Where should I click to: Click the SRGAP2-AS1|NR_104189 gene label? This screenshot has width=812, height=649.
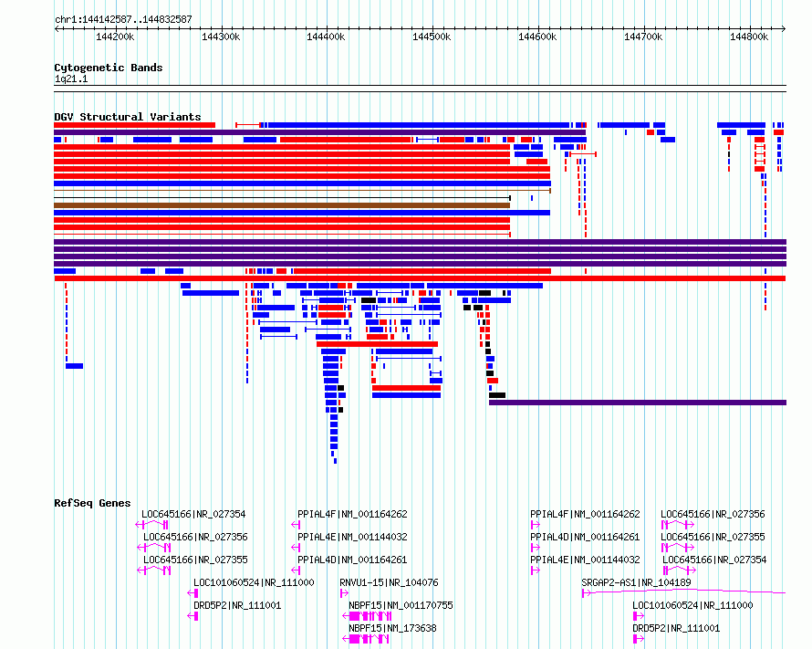[636, 582]
